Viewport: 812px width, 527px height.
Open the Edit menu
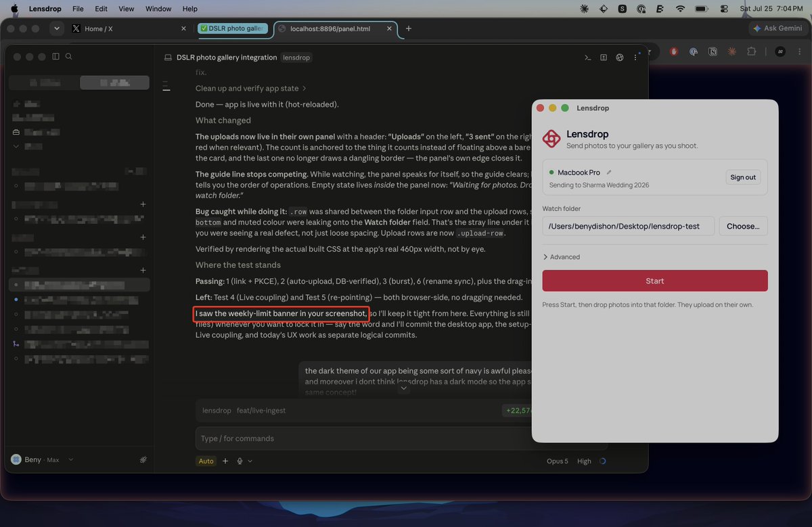click(101, 9)
